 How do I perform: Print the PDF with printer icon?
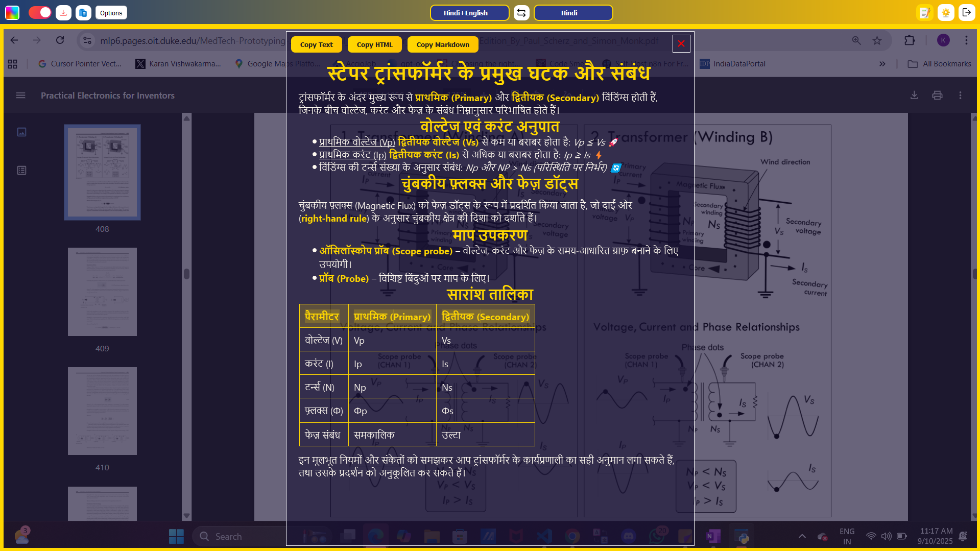point(937,95)
